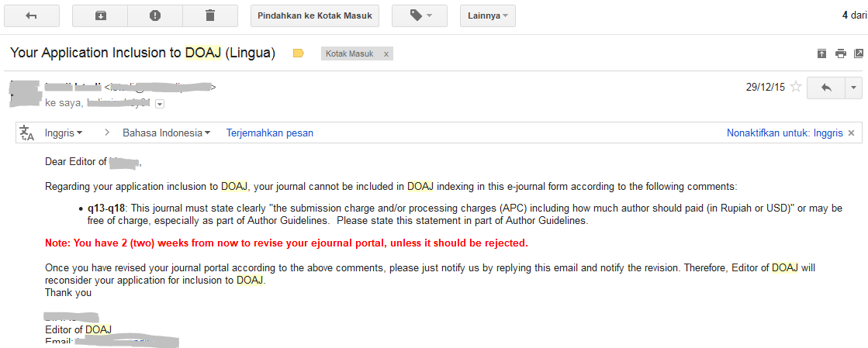Click the Terjemahkan pesan link
Screen dimensions: 868x348
270,133
